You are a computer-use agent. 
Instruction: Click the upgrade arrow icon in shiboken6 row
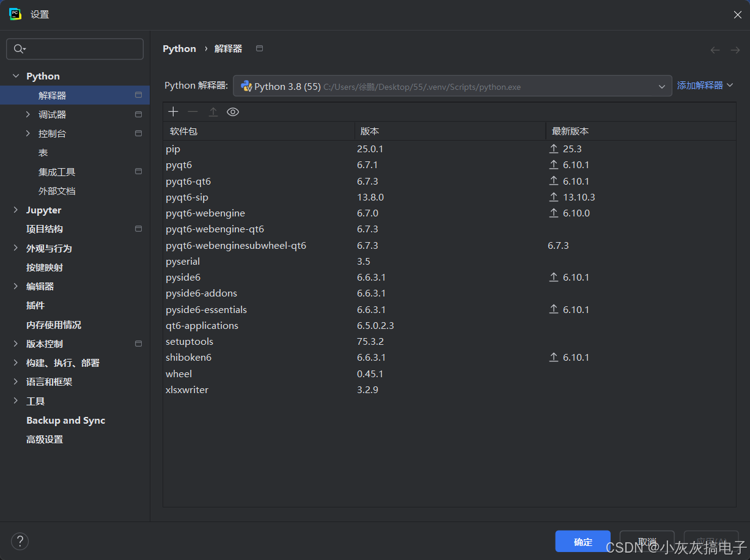point(554,357)
